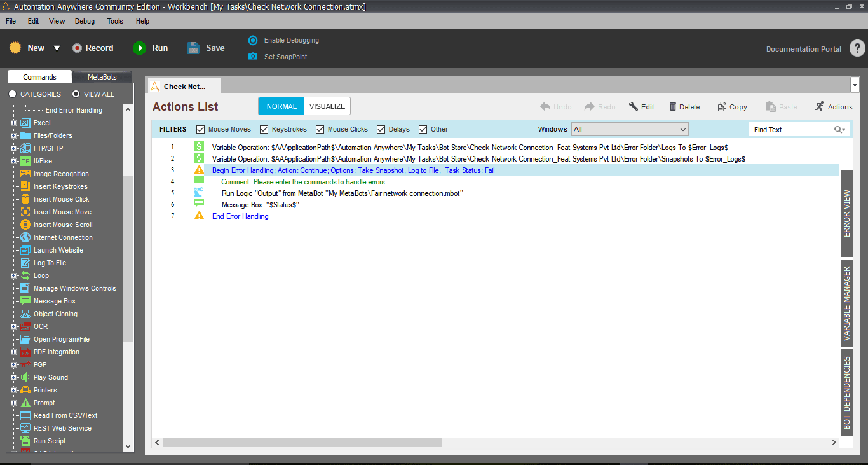This screenshot has width=868, height=465.
Task: Open the VARIABLE MANAGER side tab
Action: (847, 303)
